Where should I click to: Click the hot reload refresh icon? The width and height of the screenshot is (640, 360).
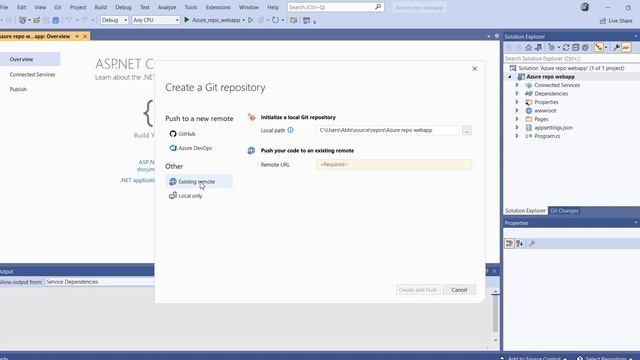pos(276,20)
